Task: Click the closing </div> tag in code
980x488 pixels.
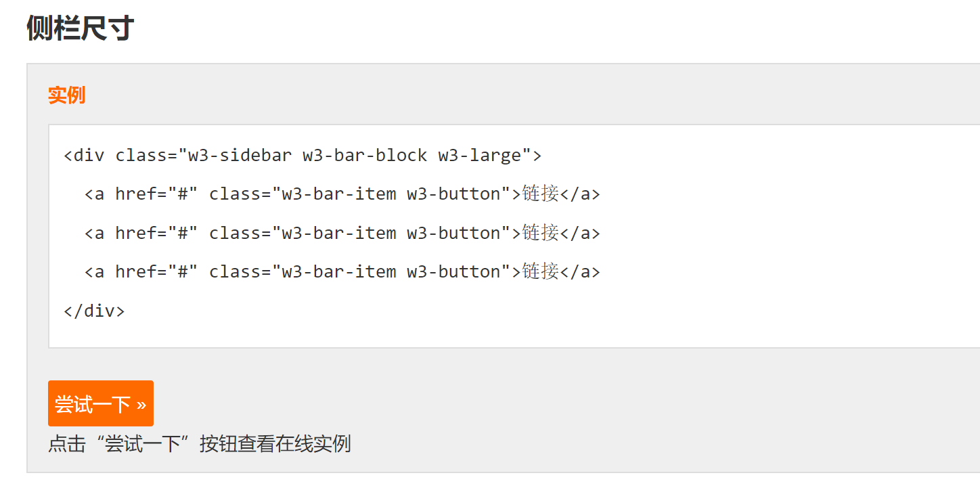Action: click(94, 311)
